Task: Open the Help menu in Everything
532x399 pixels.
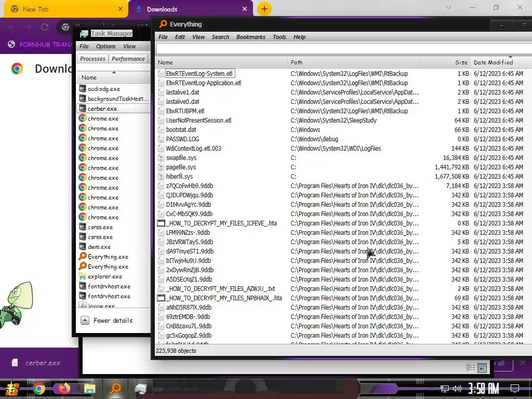Action: tap(299, 37)
